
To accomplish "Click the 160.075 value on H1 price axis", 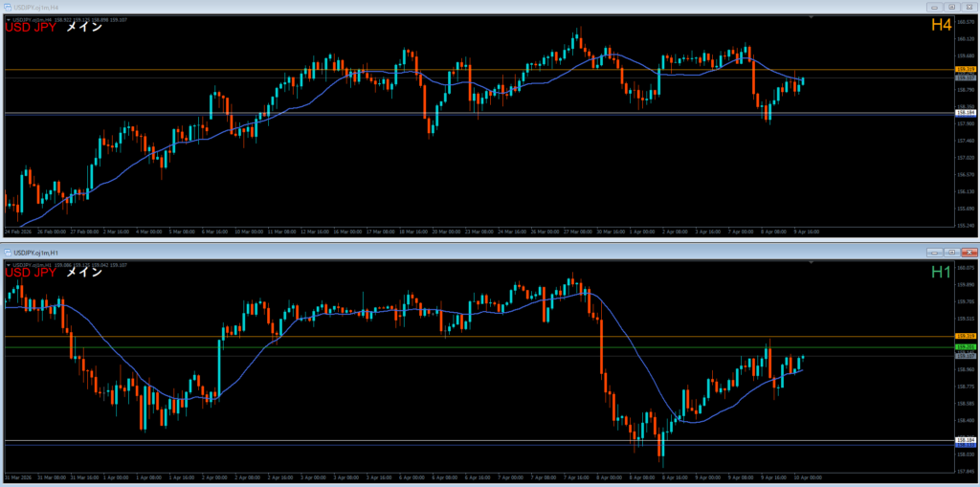I will pos(966,268).
